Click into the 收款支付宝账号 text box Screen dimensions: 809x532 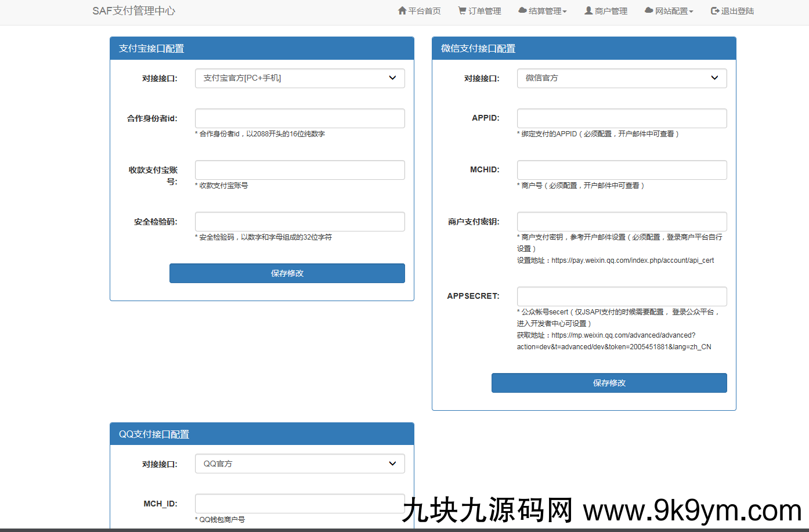[x=299, y=170]
